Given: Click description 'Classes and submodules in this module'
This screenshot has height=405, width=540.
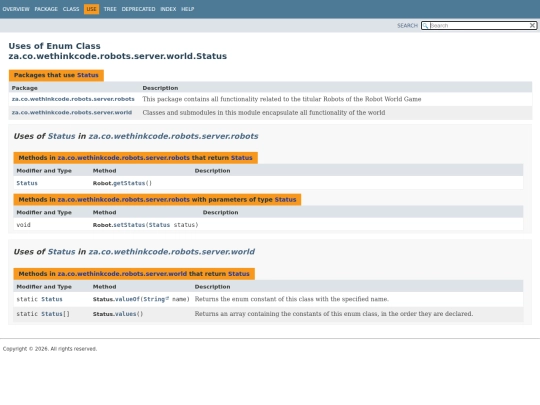Looking at the screenshot, I should [264, 113].
